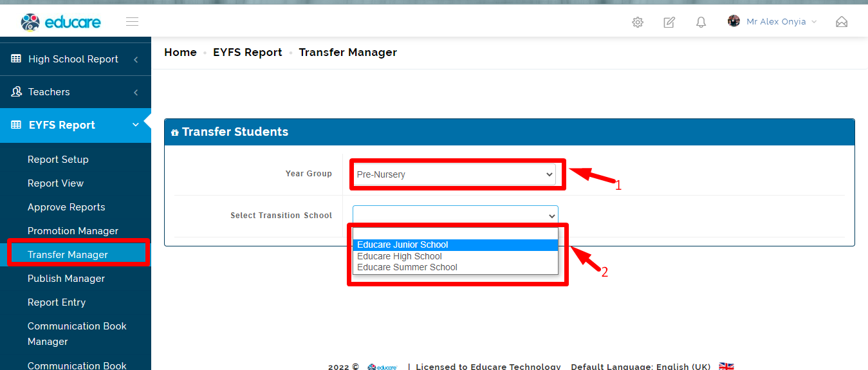Click the EYFS Report table icon
This screenshot has width=868, height=370.
pyautogui.click(x=16, y=125)
